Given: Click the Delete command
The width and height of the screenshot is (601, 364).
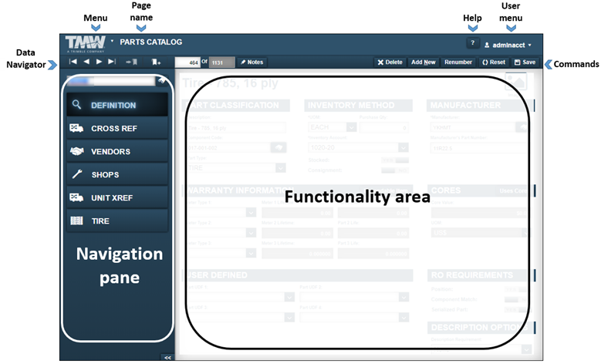Looking at the screenshot, I should [390, 62].
